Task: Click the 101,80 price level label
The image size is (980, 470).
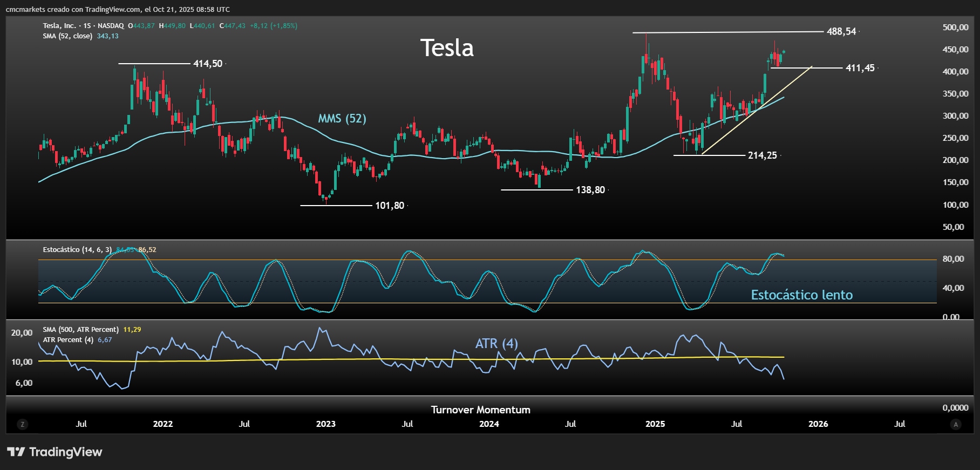Action: (390, 206)
